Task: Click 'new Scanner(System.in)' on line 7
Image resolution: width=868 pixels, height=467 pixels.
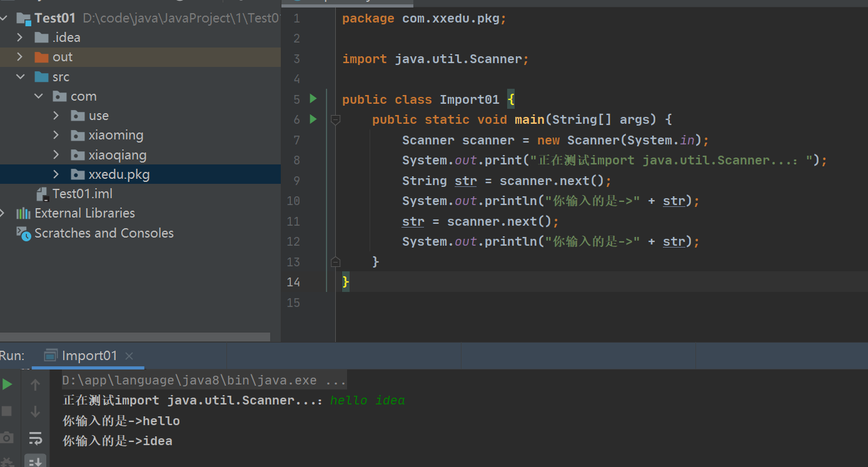Action: 619,140
